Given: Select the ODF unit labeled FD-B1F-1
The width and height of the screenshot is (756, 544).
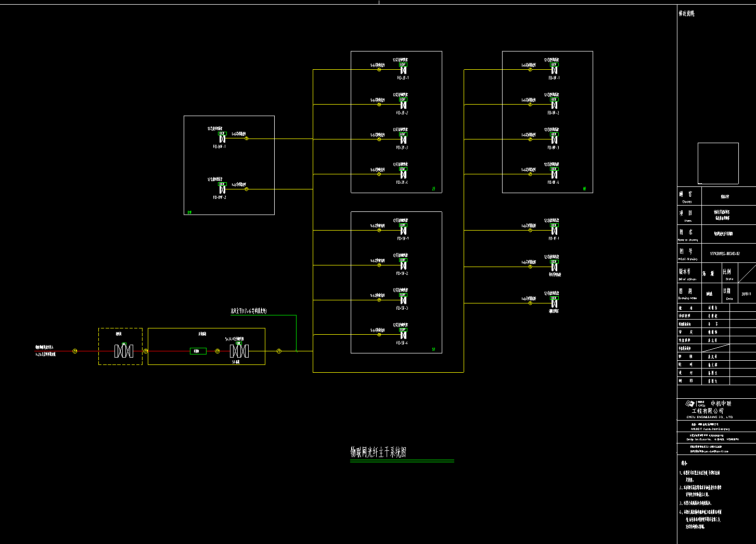Looking at the screenshot, I should [x=222, y=138].
